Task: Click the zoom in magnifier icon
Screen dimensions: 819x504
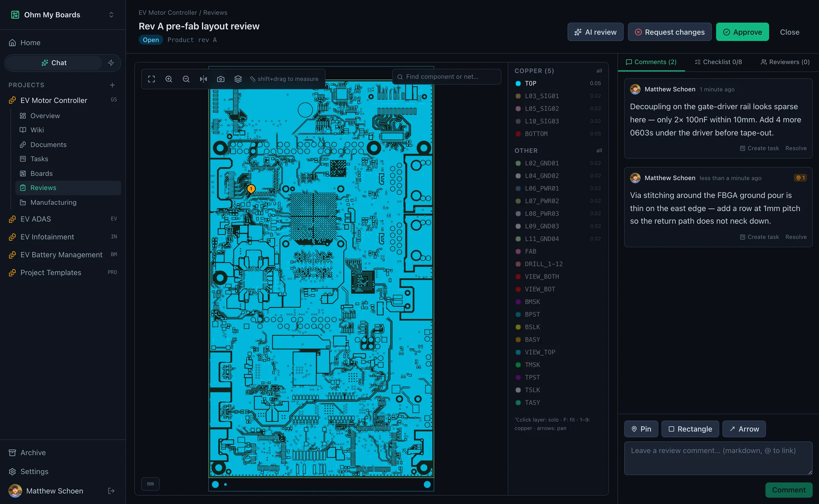Action: tap(169, 79)
